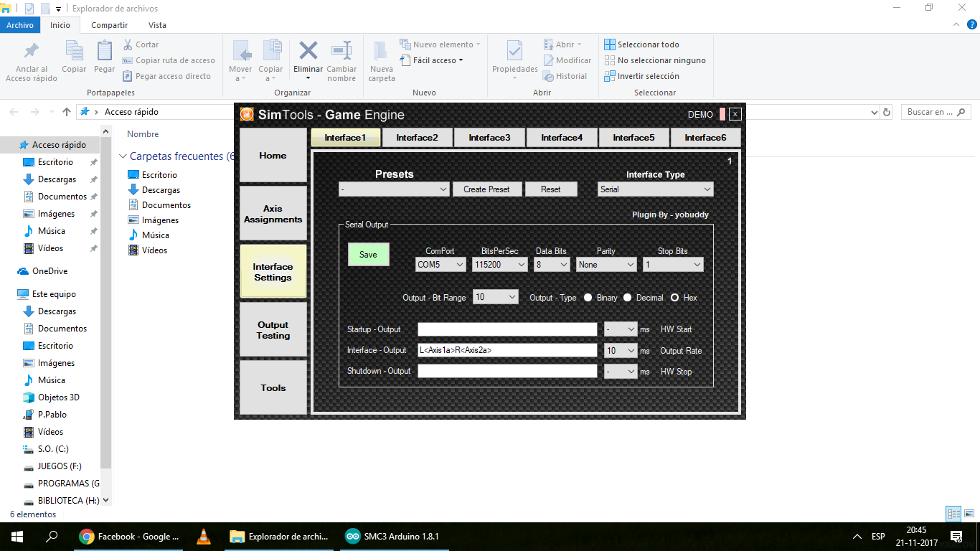Open the HW Start ms dropdown
980x551 pixels.
click(x=621, y=329)
